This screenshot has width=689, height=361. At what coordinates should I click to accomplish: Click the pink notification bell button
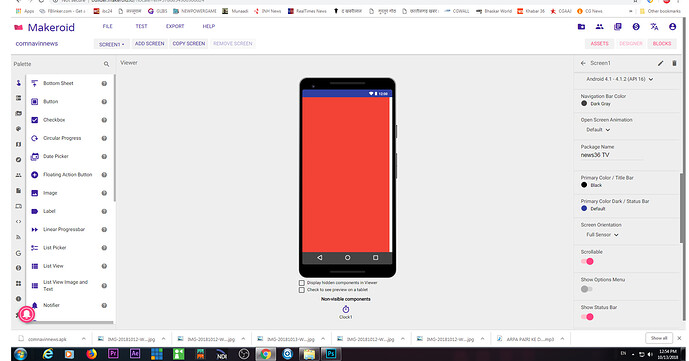tap(27, 314)
